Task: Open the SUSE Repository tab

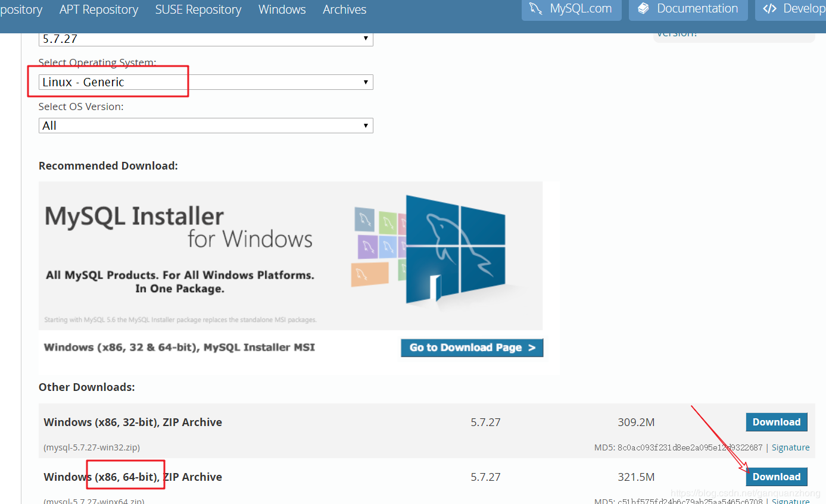Action: [198, 10]
